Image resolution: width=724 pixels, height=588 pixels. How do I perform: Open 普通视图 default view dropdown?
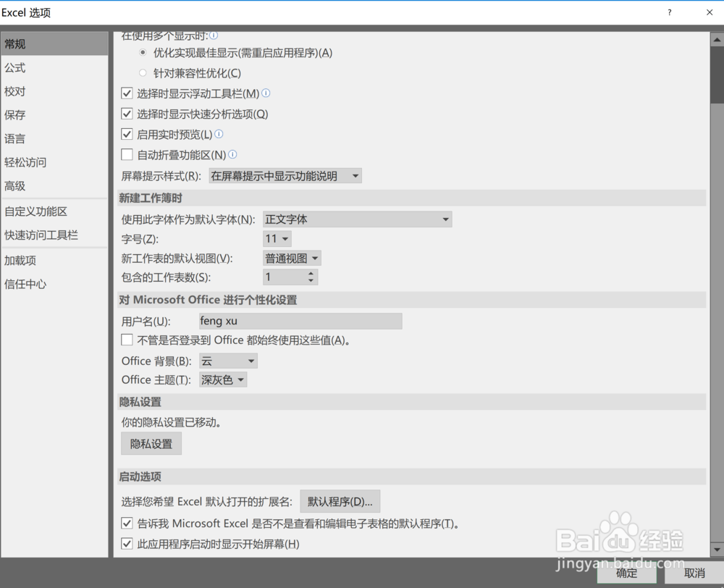pos(292,259)
